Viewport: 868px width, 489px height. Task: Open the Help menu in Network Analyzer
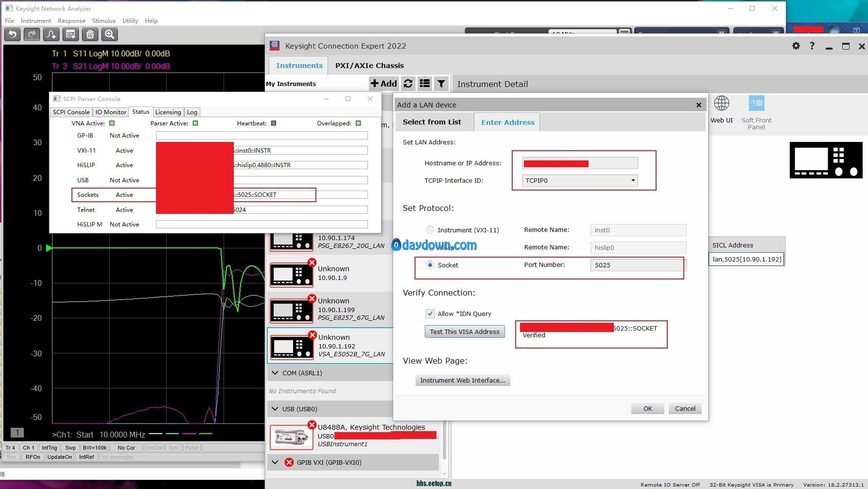(x=151, y=20)
